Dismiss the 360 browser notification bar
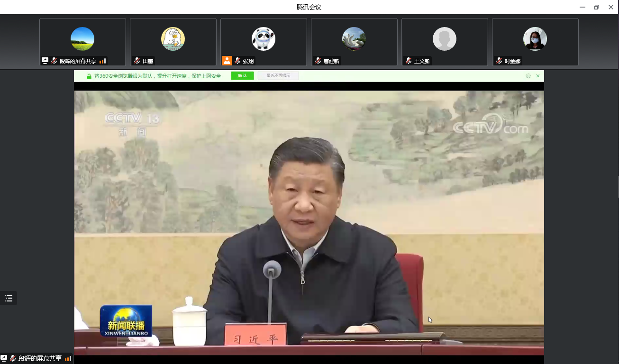Screen dimensions: 619x364 (538, 76)
